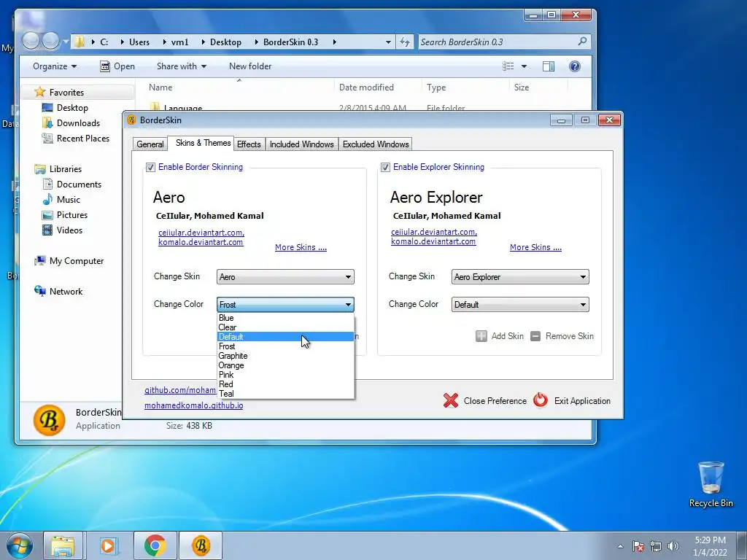Screen dimensions: 747x560
Task: Open the Excluded Windows tab
Action: point(376,144)
